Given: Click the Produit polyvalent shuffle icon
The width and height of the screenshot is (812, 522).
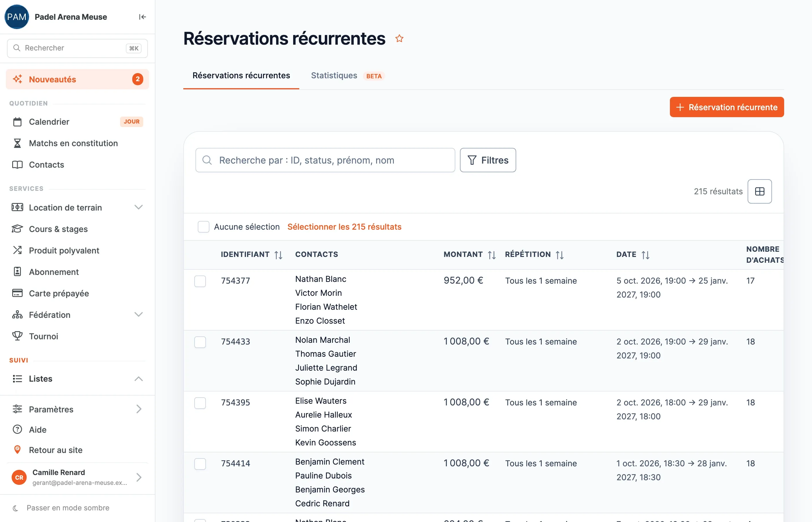Looking at the screenshot, I should coord(17,250).
